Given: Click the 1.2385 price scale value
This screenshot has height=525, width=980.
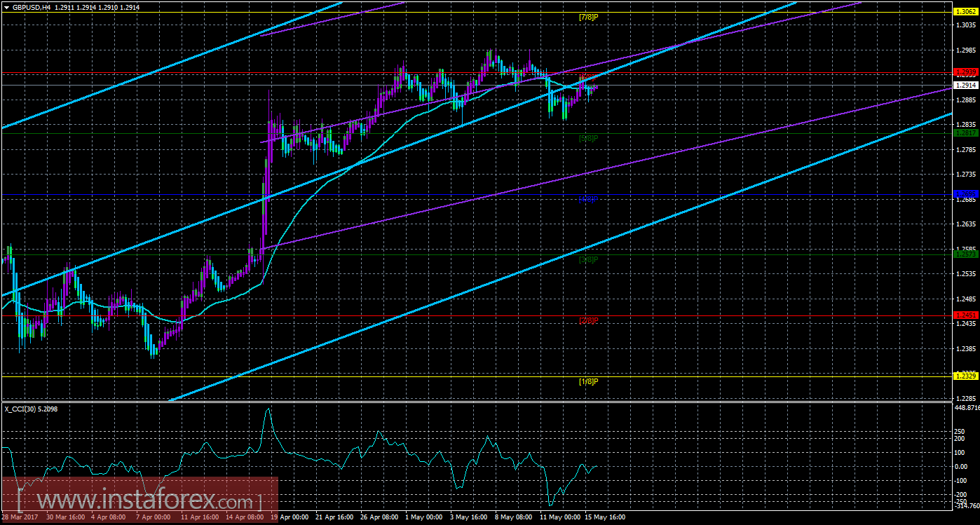Looking at the screenshot, I should click(x=966, y=348).
